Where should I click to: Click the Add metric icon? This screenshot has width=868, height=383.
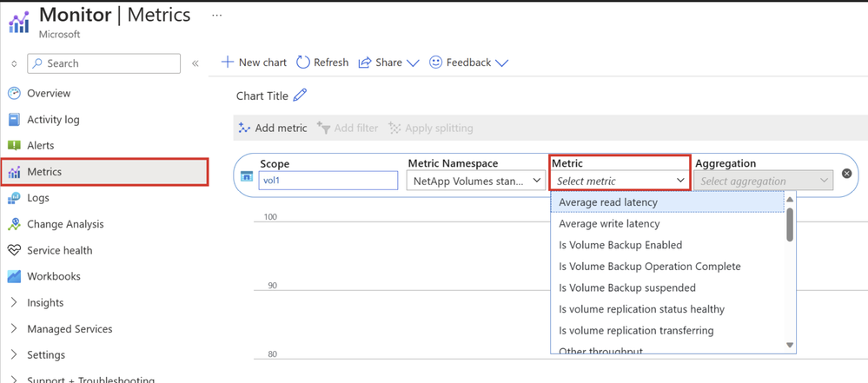(x=244, y=128)
